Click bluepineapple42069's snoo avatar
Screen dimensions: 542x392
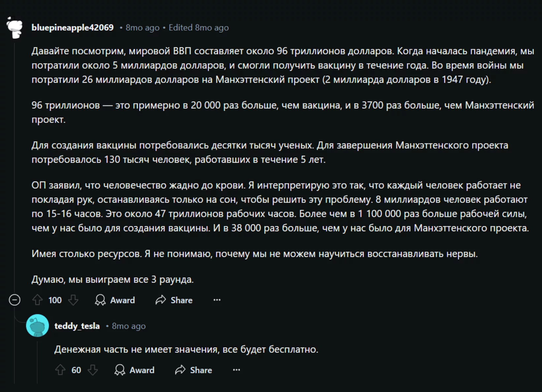point(15,28)
